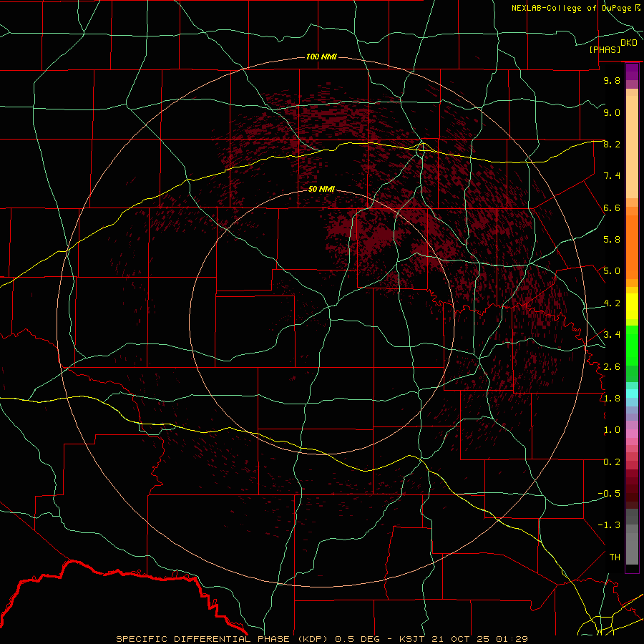This screenshot has width=644, height=644.
Task: Click the 0.2 scale value
Action: (612, 462)
